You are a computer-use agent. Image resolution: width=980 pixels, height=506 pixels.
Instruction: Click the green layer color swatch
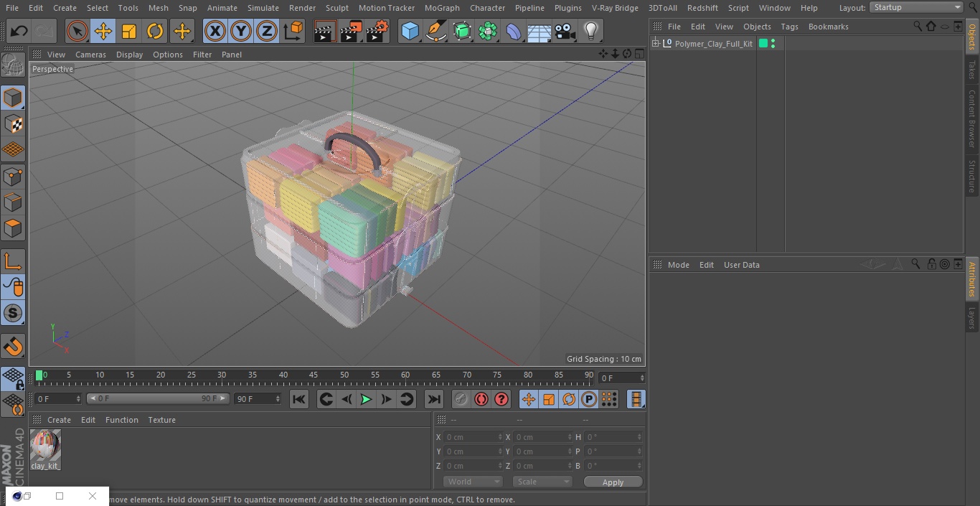pyautogui.click(x=763, y=44)
